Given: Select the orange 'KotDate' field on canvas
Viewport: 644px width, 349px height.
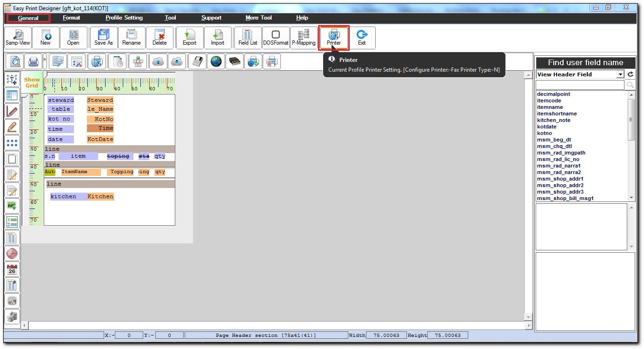Looking at the screenshot, I should (100, 139).
